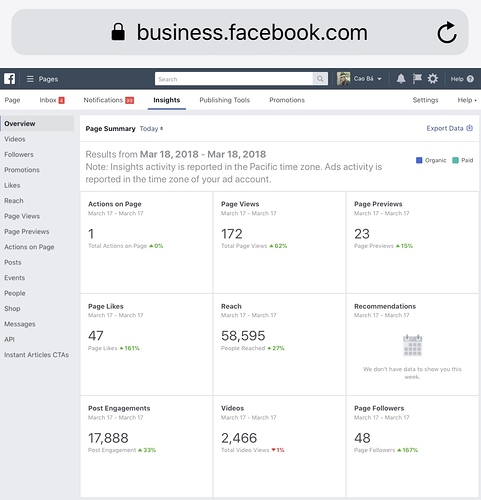
Task: Click the Recommendations calendar icon
Action: [413, 345]
